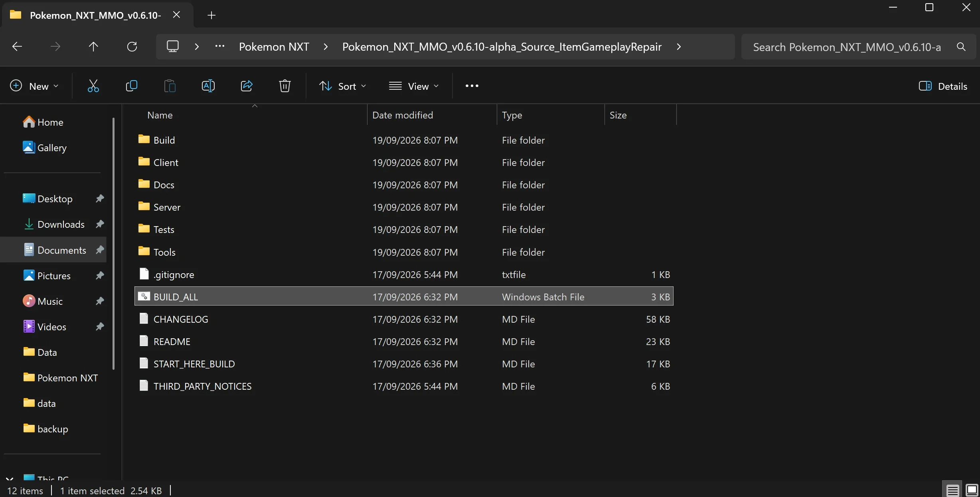Add a new tab with plus button
Screen dimensions: 980x497
click(x=211, y=15)
